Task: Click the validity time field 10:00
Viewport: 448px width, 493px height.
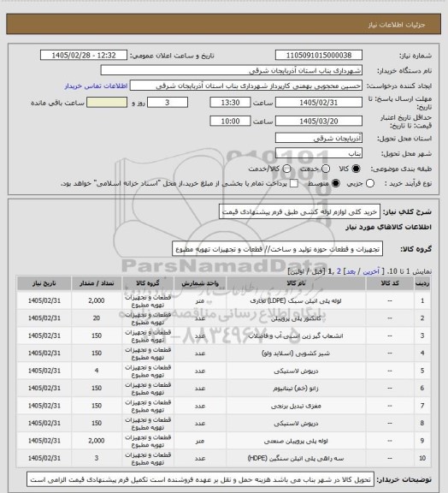Action: [230, 122]
